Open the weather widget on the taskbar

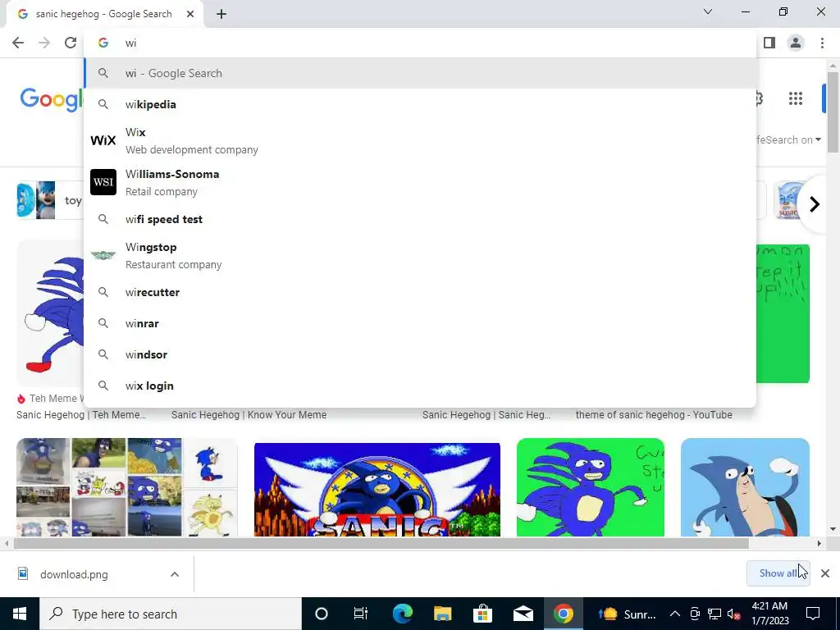(627, 614)
